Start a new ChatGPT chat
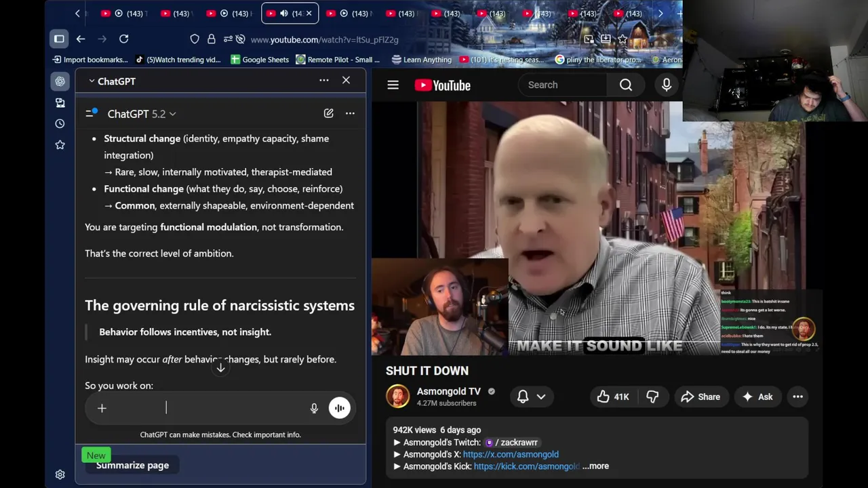Image resolution: width=868 pixels, height=488 pixels. pos(328,113)
